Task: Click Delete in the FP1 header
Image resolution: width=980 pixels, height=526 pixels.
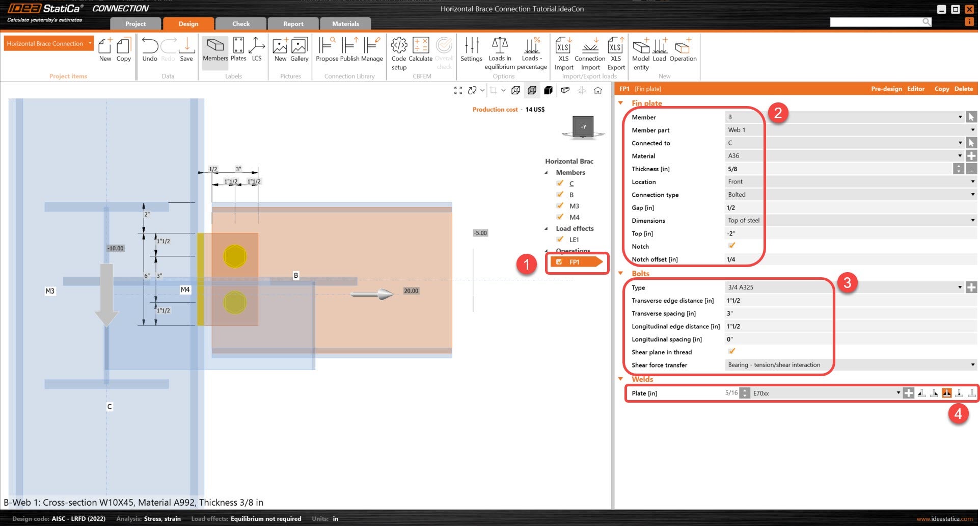Action: pos(963,89)
